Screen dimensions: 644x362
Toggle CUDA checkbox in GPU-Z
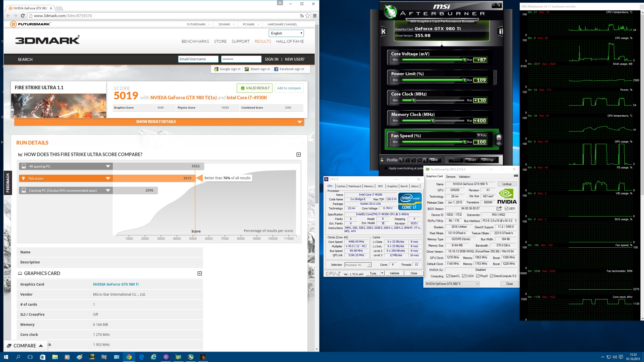click(x=464, y=276)
